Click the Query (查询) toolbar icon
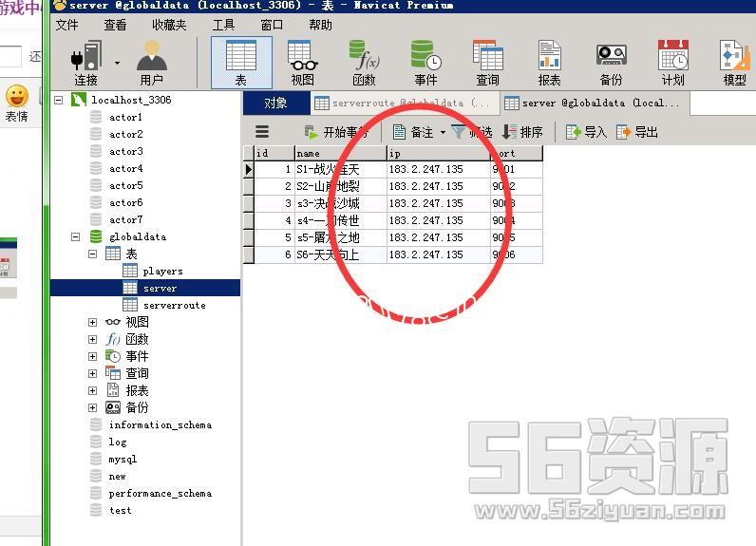Screen dimensions: 756x546 pos(487,62)
